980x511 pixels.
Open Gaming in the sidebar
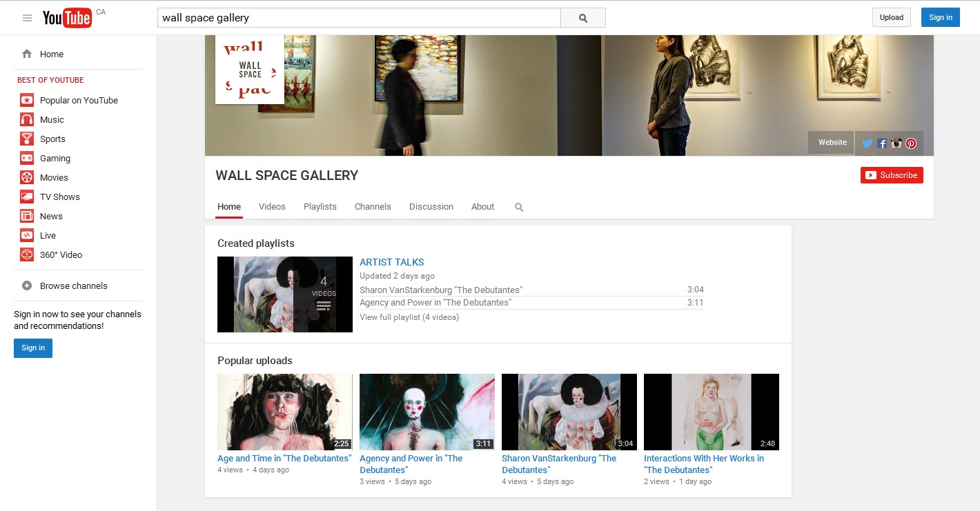coord(46,158)
